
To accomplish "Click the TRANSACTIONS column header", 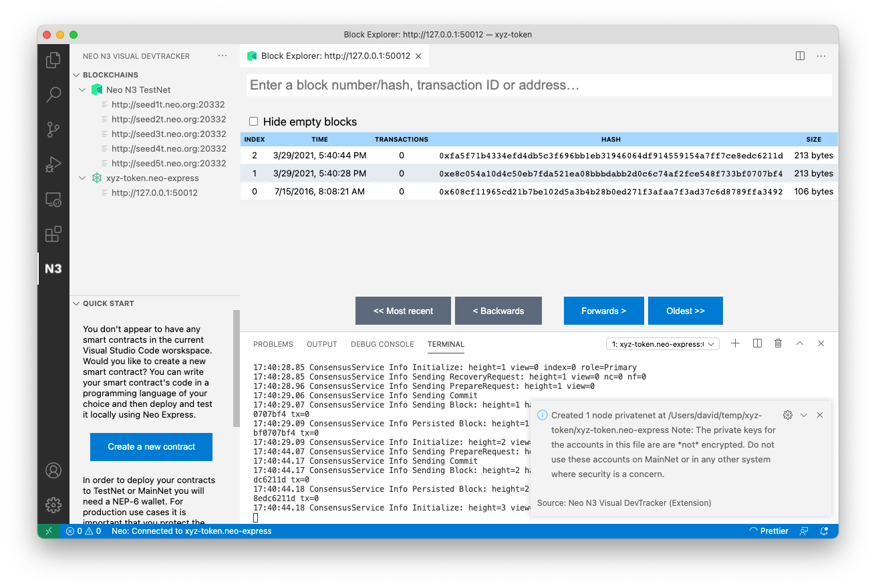I will click(402, 140).
